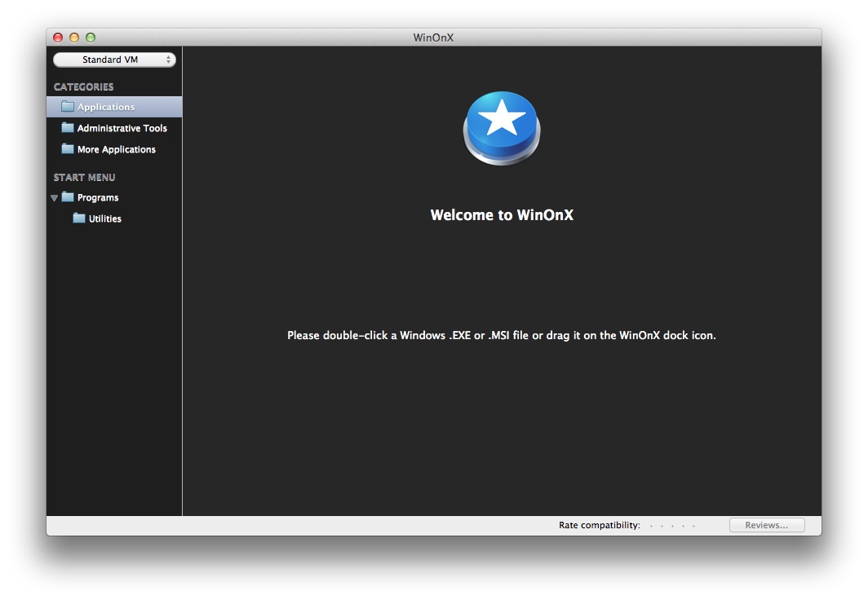This screenshot has width=868, height=600.
Task: Click the Administrative Tools folder icon
Action: pos(68,128)
